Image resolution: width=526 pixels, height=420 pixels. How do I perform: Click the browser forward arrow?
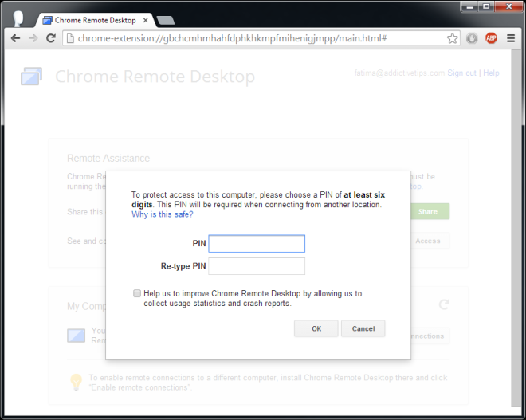click(x=33, y=38)
